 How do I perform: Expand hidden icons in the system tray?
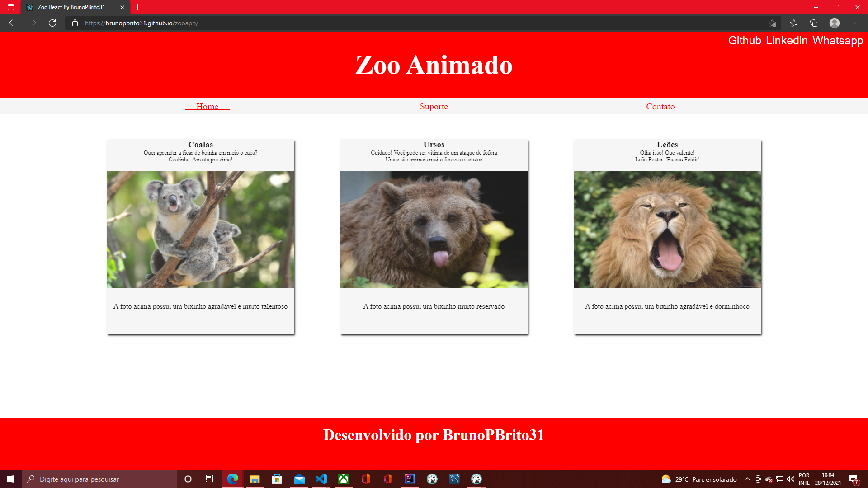click(x=746, y=479)
